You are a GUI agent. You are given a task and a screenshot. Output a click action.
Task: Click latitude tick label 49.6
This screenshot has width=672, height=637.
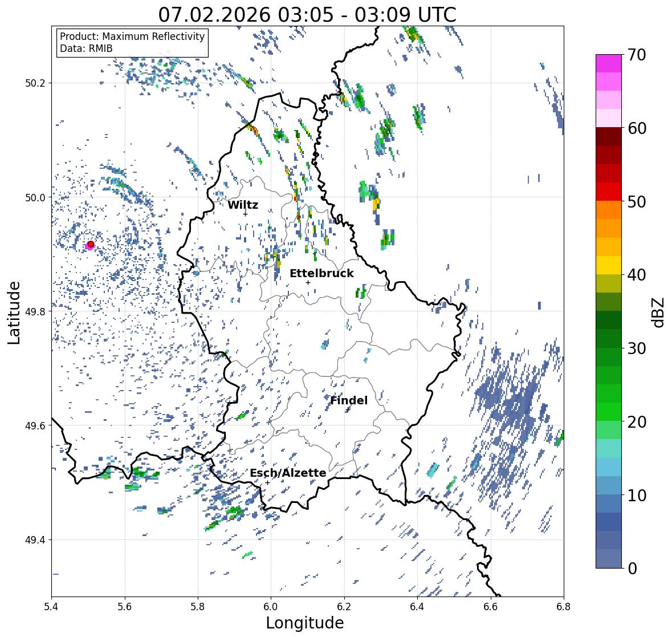[x=35, y=425]
